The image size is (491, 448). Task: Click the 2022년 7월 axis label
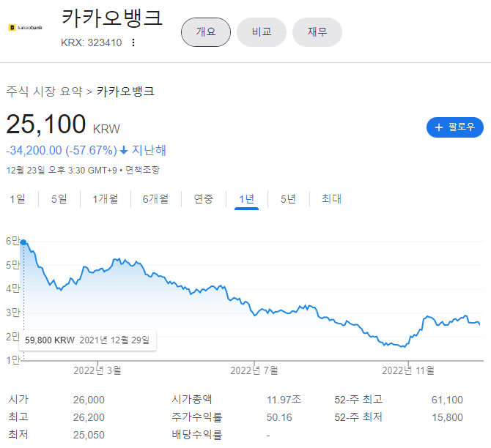pyautogui.click(x=254, y=370)
